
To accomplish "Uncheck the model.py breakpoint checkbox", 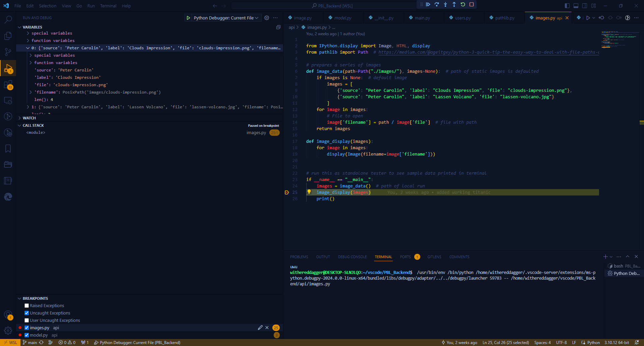I will pos(27,335).
